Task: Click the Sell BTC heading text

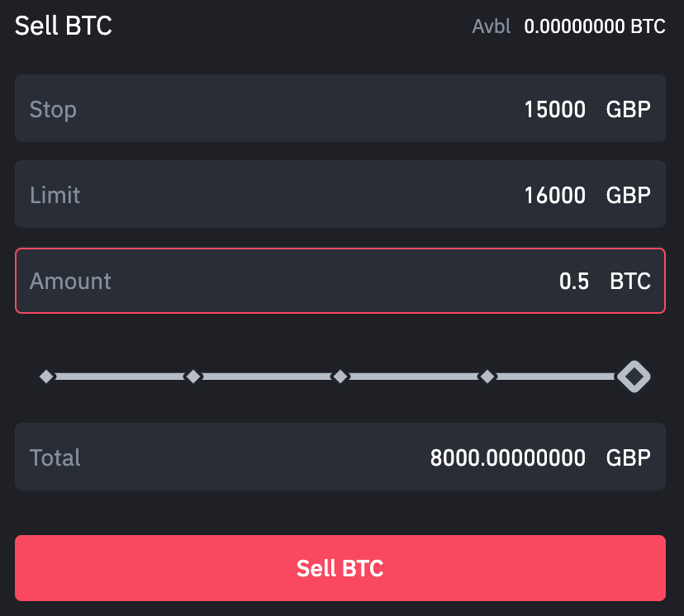Action: (64, 26)
